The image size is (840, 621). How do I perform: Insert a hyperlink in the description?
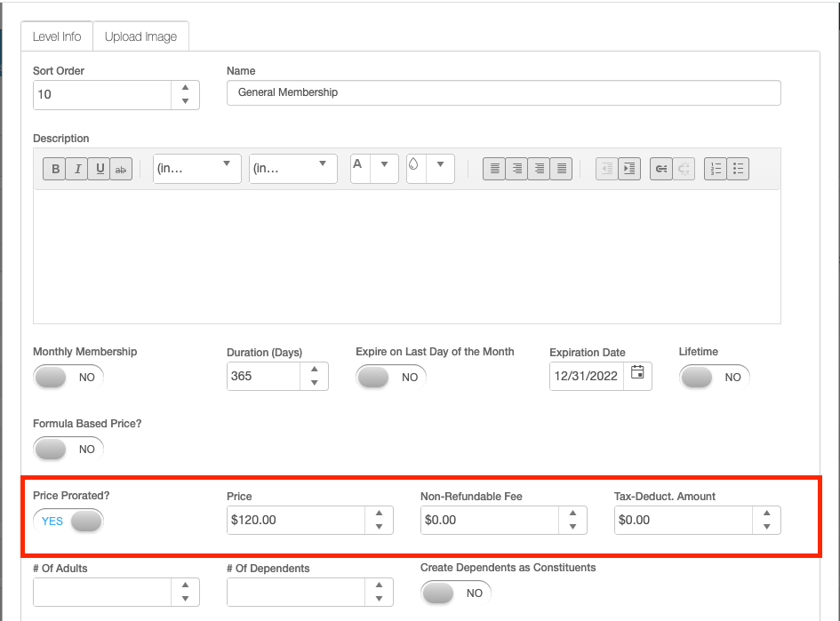click(x=660, y=169)
